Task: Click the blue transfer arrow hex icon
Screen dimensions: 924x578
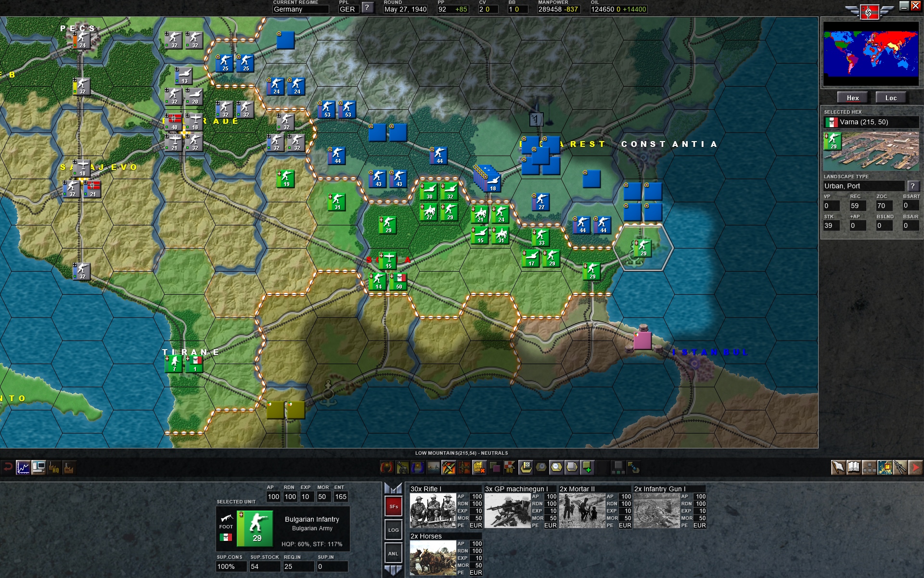Action: point(633,467)
